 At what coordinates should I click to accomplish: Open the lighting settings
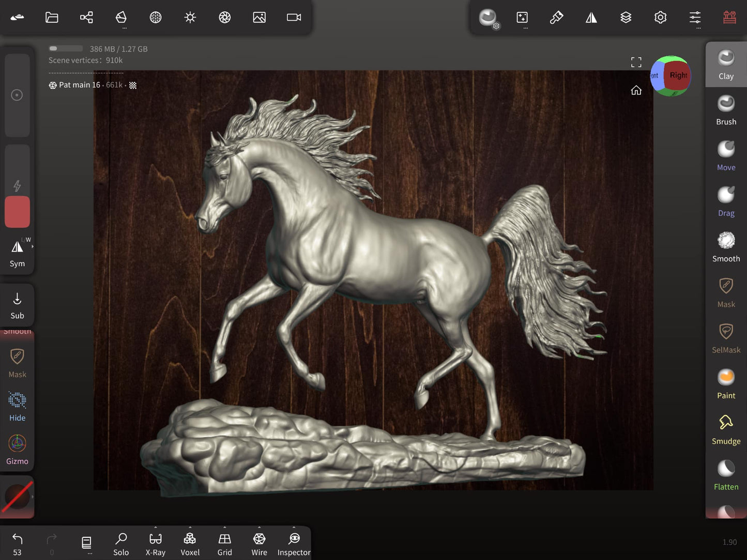pos(190,17)
